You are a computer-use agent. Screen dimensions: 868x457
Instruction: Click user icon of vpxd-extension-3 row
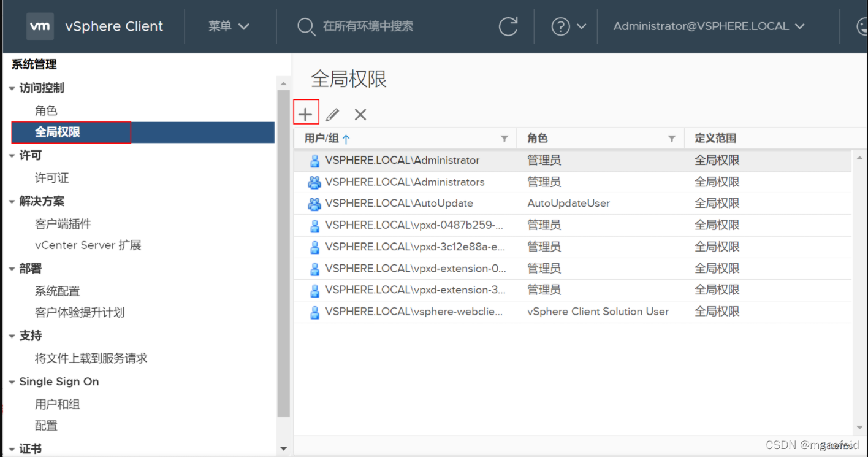(x=314, y=290)
